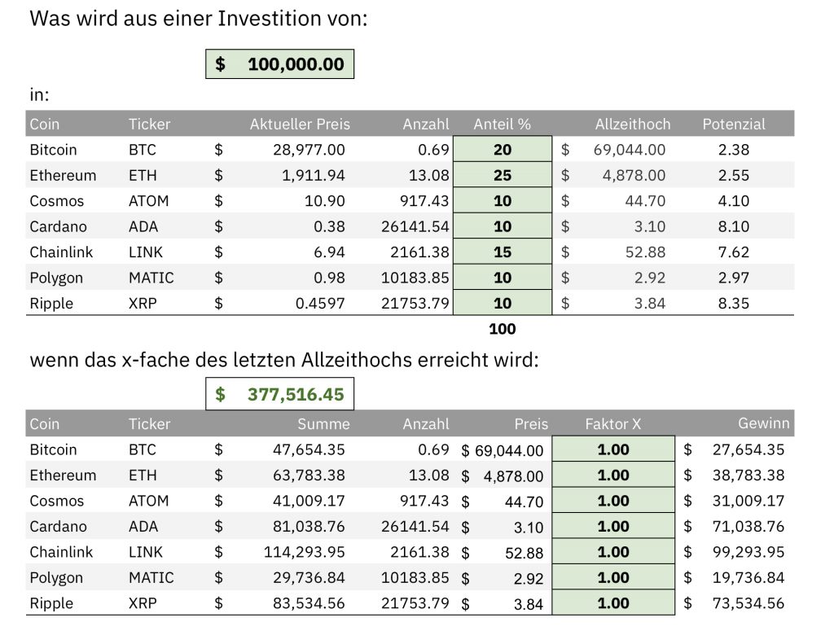
Task: Select the $100,000.00 investment amount cell
Action: pos(280,64)
